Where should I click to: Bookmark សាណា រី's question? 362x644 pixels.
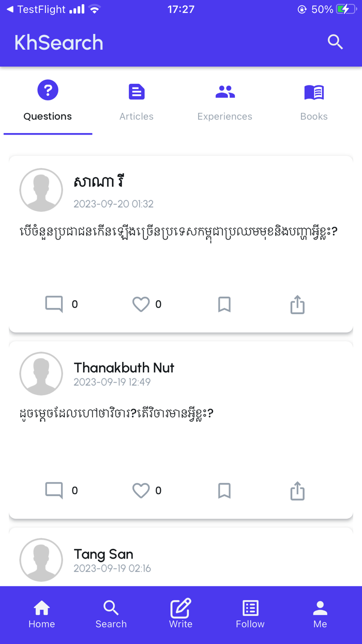[224, 304]
